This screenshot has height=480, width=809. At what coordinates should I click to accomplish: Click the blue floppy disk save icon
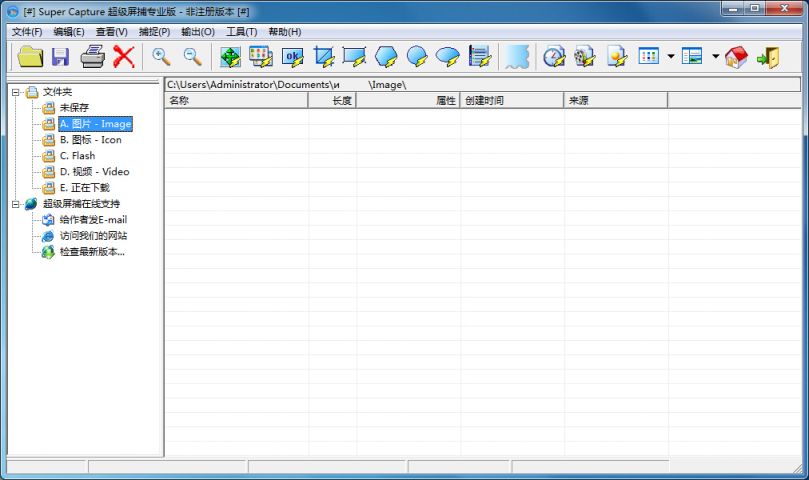(x=61, y=57)
